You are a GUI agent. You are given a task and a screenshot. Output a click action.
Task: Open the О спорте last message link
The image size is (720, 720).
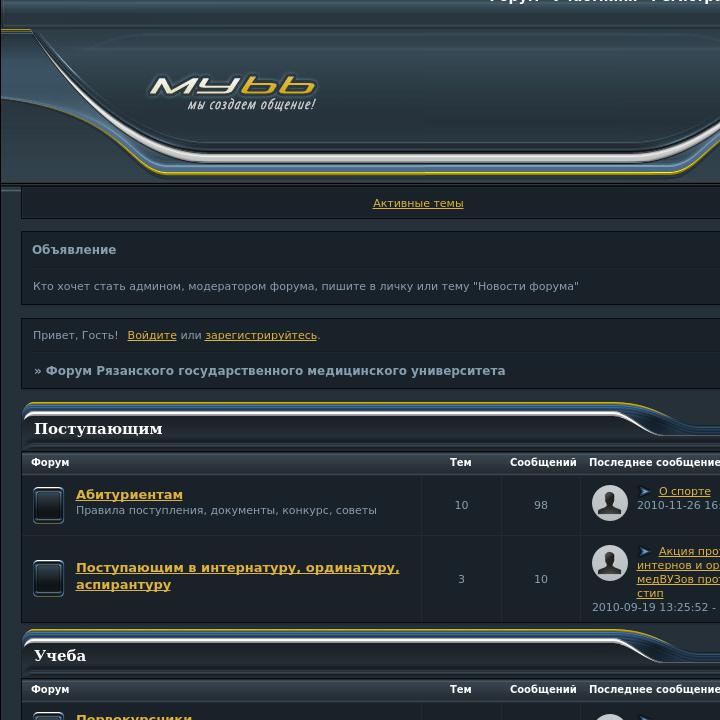(685, 491)
